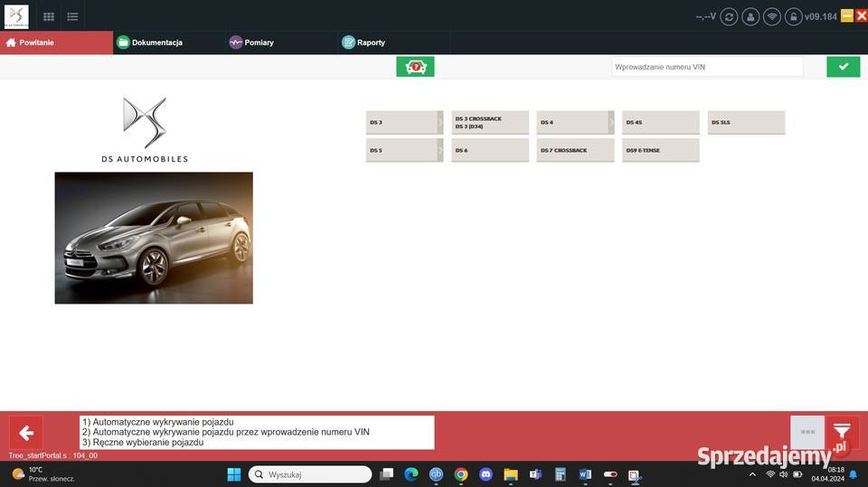Select the DS 3 model
Image resolution: width=868 pixels, height=487 pixels.
pos(401,122)
